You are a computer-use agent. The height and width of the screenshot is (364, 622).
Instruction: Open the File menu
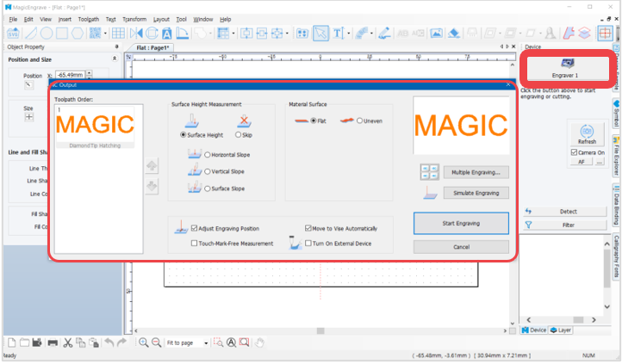coord(13,19)
